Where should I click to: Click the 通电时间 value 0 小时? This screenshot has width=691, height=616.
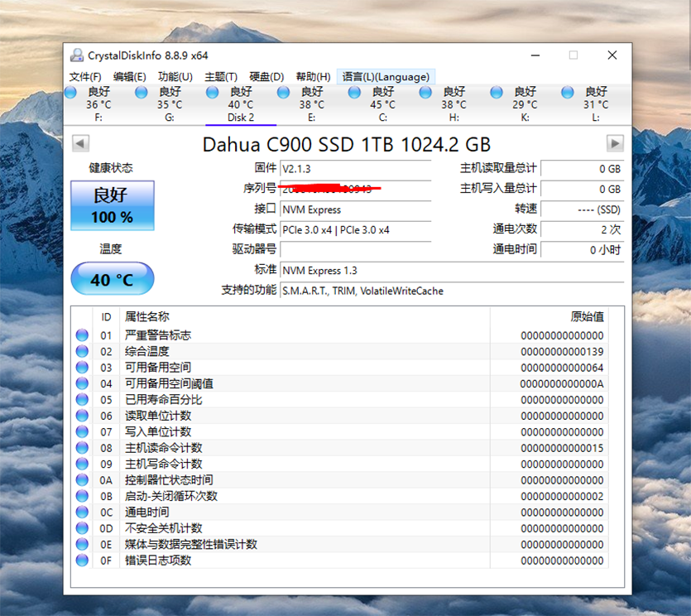(x=582, y=250)
